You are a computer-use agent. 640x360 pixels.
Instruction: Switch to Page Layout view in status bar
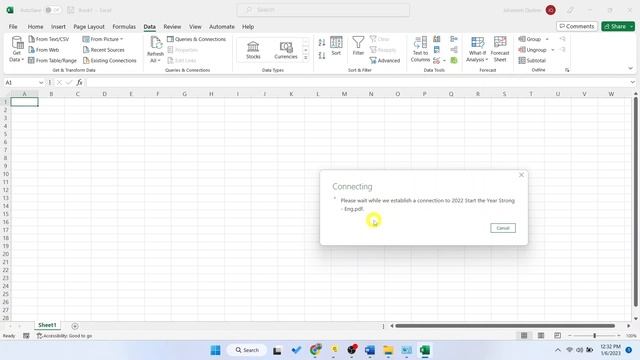point(541,336)
